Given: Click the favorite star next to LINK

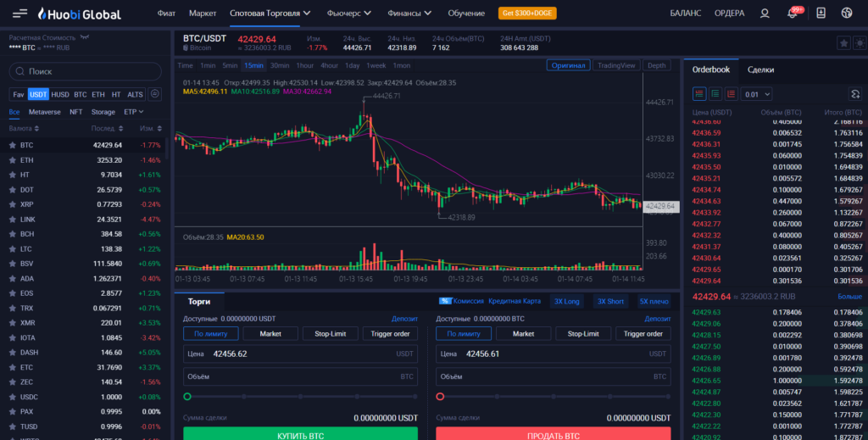Looking at the screenshot, I should point(12,220).
